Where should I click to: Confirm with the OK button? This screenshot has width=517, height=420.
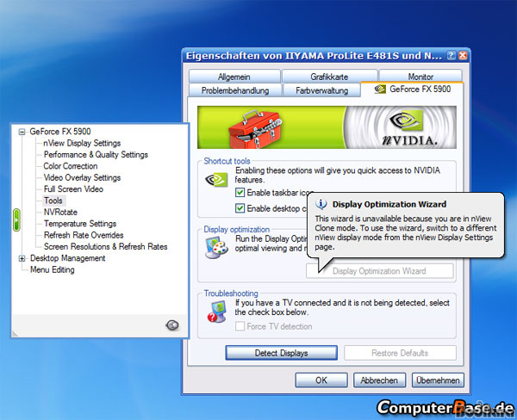pyautogui.click(x=321, y=380)
